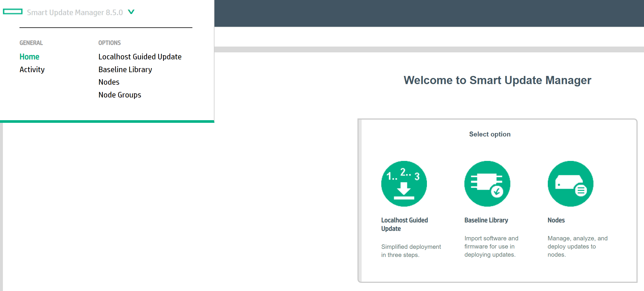Click the 'Select option' heading

coord(490,134)
